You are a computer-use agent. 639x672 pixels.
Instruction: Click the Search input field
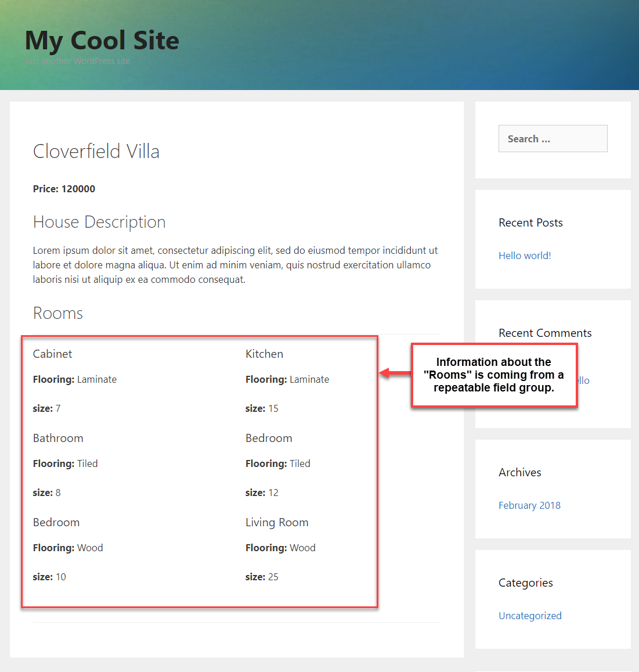(552, 138)
